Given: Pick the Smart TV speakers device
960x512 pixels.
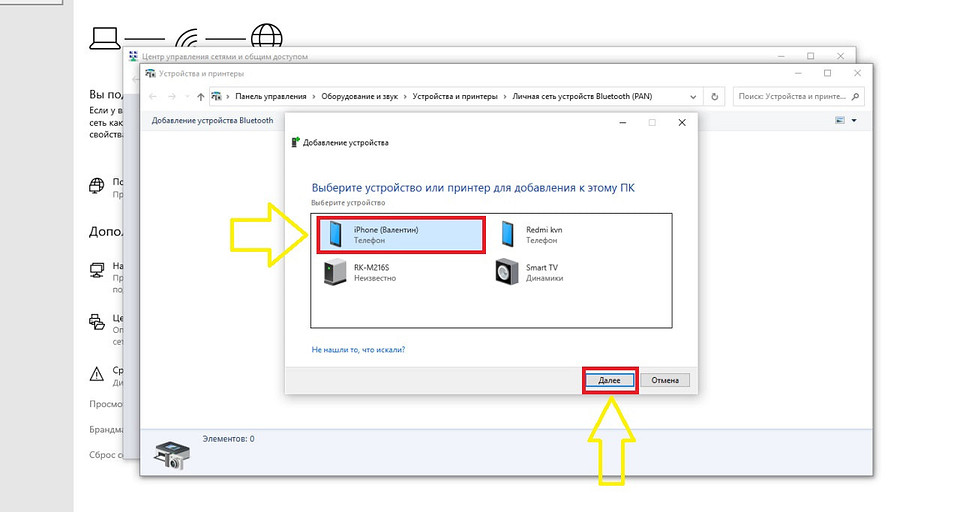Looking at the screenshot, I should 545,272.
